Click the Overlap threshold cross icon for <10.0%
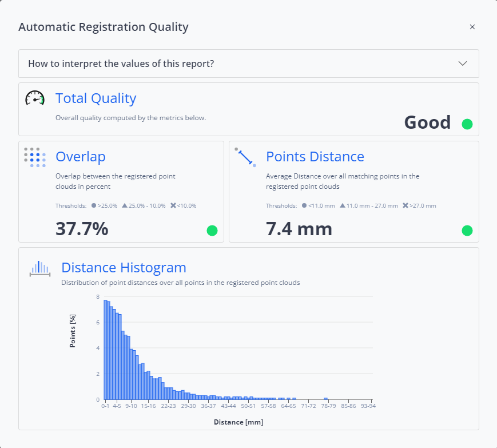Screen dimensions: 497x448 pos(173,205)
